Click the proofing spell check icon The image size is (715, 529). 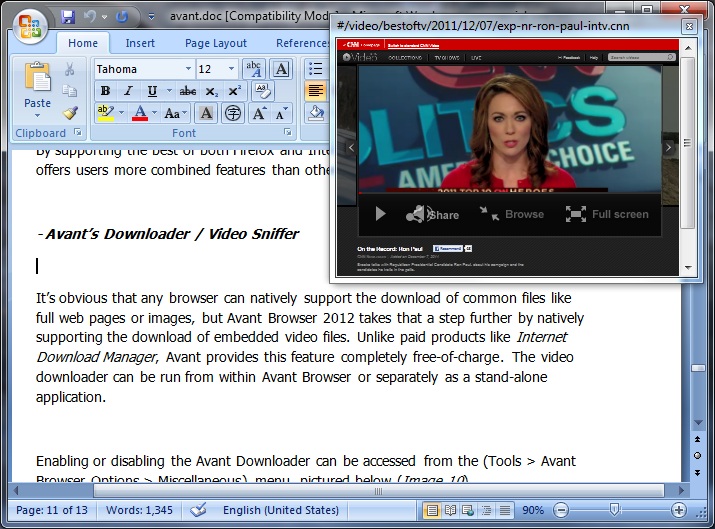coord(198,509)
